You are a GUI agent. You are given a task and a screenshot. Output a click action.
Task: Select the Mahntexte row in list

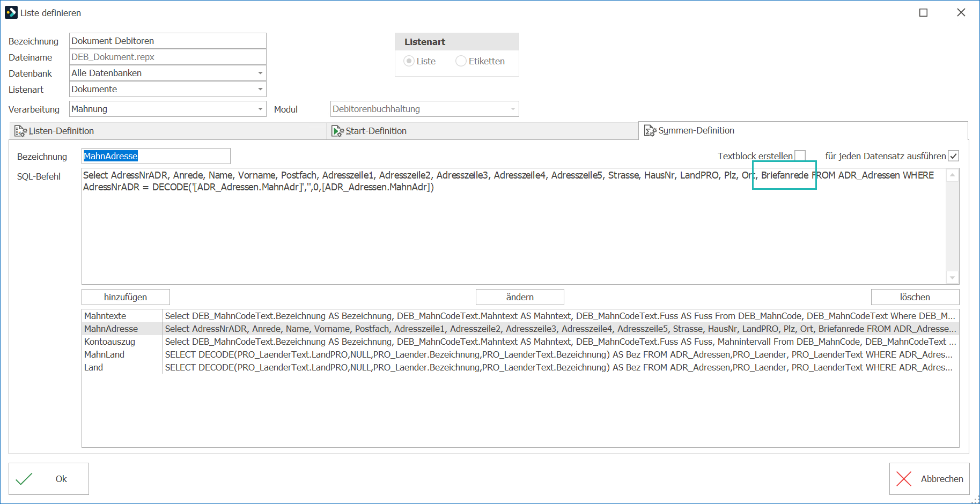pos(520,316)
